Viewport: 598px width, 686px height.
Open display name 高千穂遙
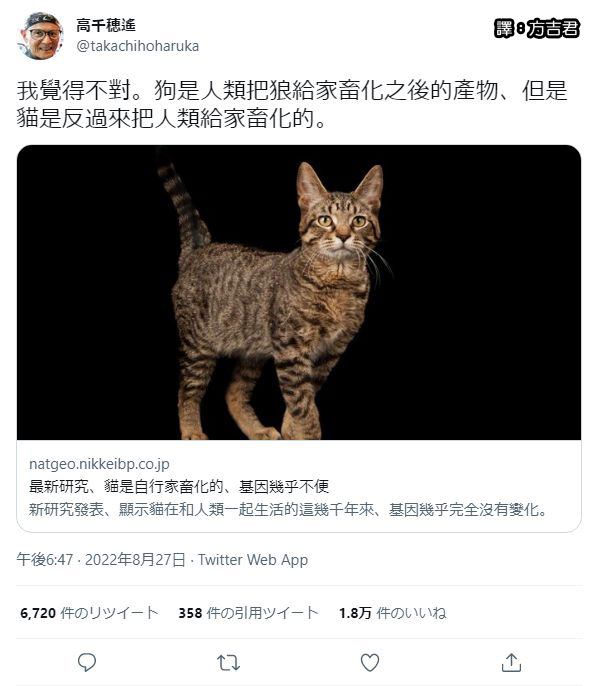click(106, 25)
